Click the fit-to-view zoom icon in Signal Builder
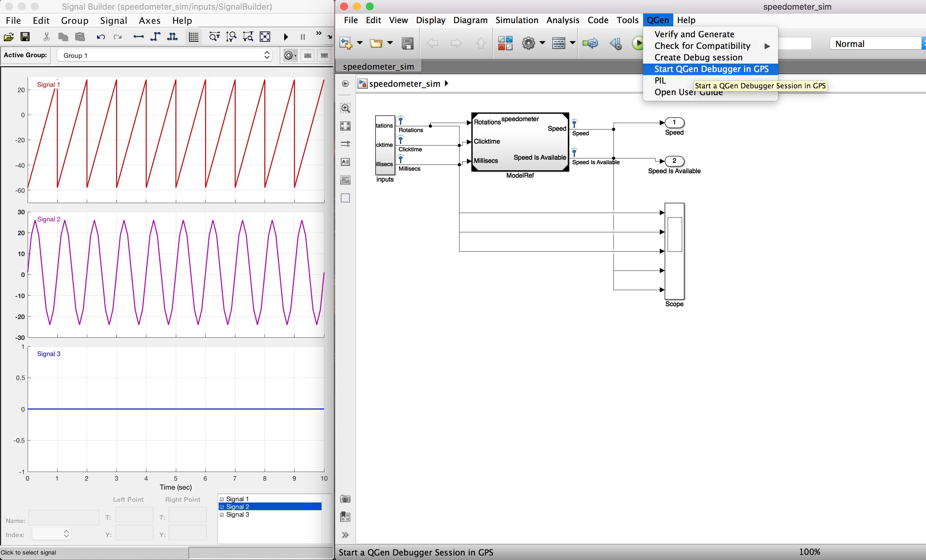Viewport: 926px width, 560px height. click(265, 36)
